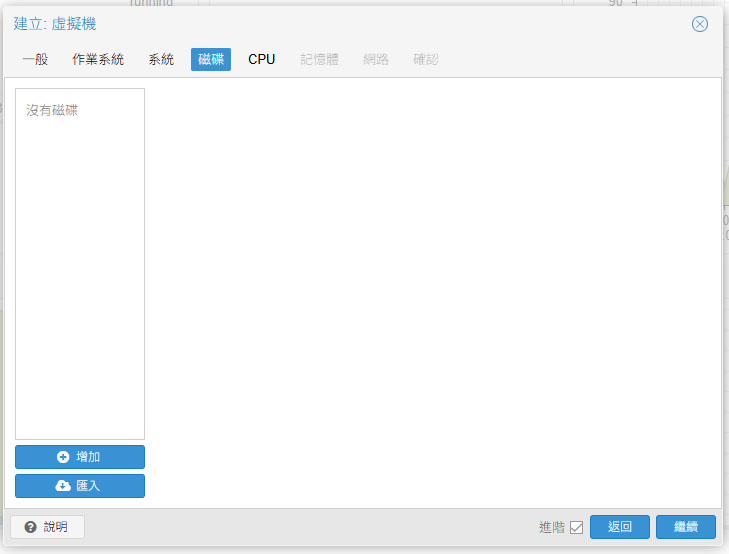Close the 建立: 虛擬機 dialog
This screenshot has height=554, width=729.
pos(700,24)
